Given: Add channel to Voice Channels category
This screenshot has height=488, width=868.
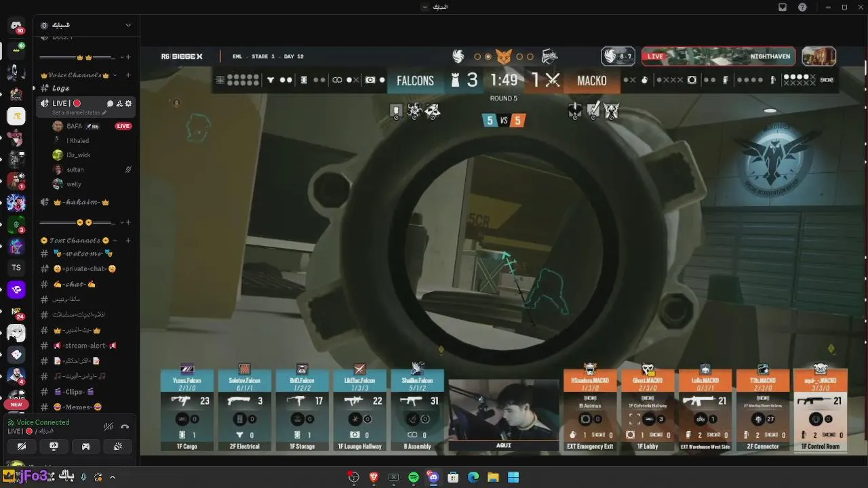Looking at the screenshot, I should pyautogui.click(x=128, y=75).
